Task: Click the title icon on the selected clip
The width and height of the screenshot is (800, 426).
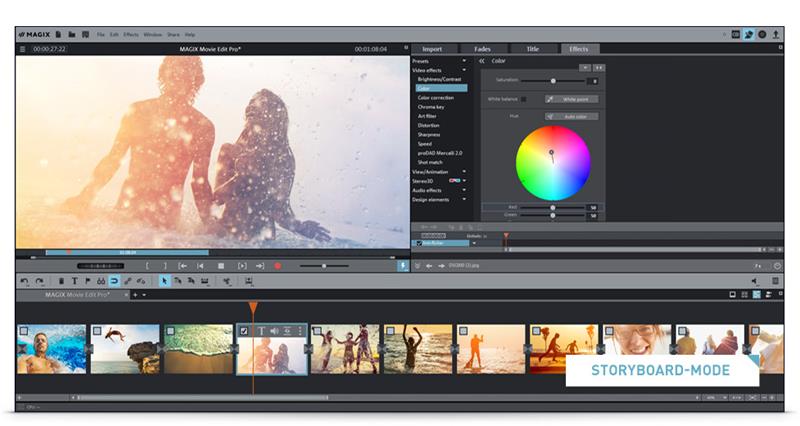Action: (x=262, y=331)
